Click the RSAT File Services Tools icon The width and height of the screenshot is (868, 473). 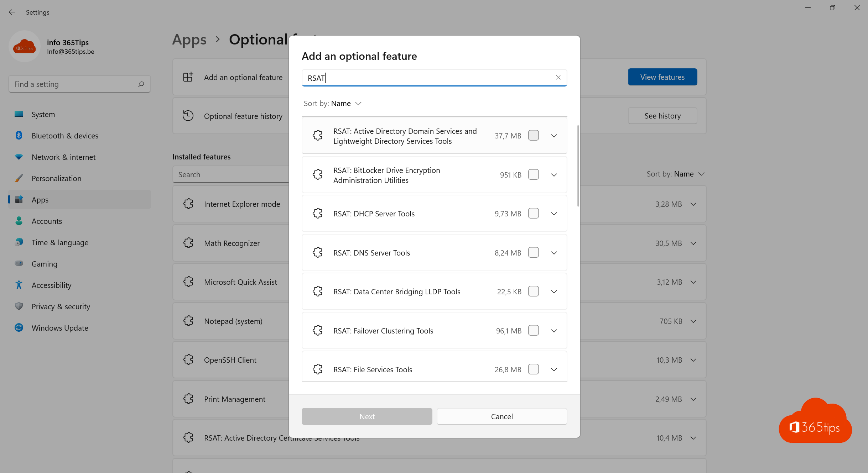(318, 369)
